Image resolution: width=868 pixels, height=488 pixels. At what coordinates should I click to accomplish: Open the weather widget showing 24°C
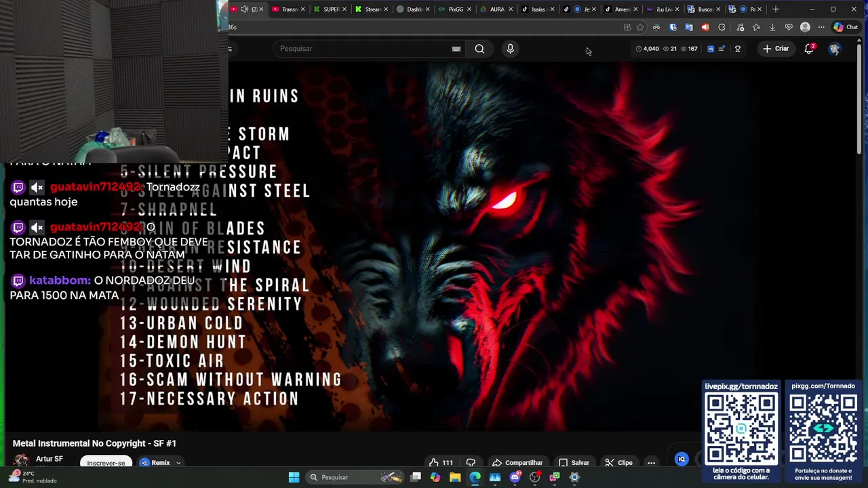pos(32,477)
